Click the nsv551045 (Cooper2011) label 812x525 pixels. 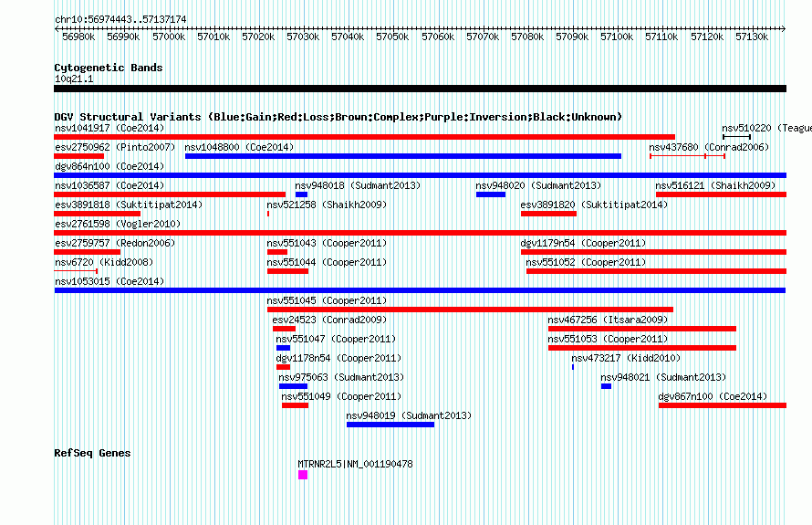click(x=327, y=300)
